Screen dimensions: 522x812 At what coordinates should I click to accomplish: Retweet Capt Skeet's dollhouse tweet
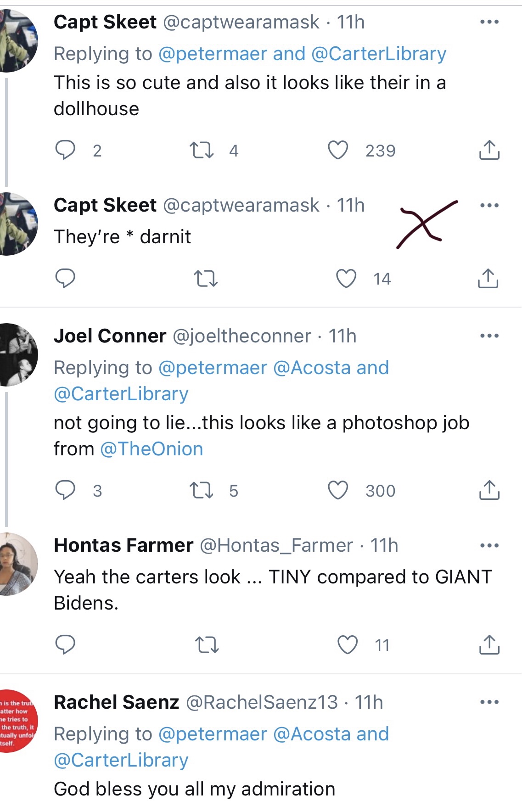tap(202, 150)
